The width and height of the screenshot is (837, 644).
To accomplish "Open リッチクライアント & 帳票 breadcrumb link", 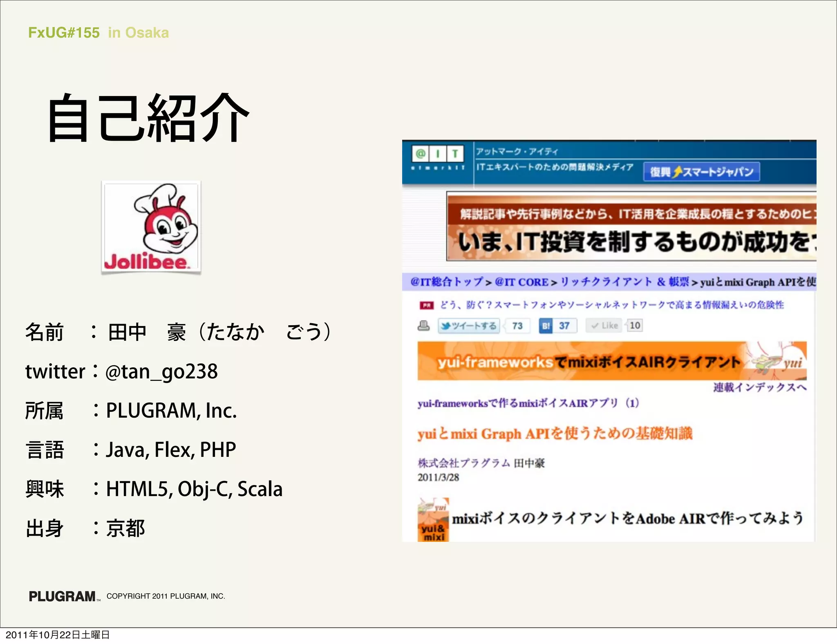I will 624,282.
